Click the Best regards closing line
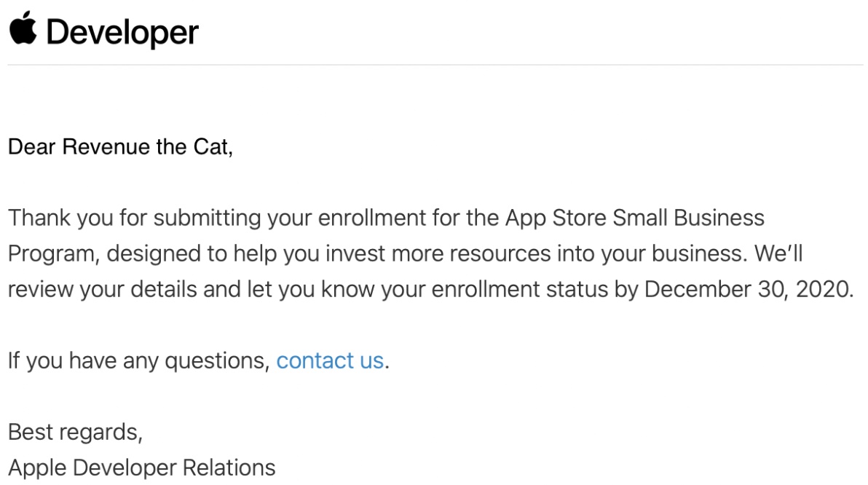The width and height of the screenshot is (868, 485). pyautogui.click(x=75, y=433)
